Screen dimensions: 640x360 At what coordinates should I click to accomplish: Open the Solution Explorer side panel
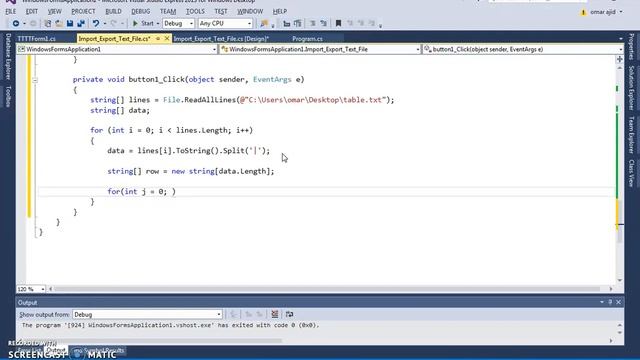pyautogui.click(x=631, y=88)
